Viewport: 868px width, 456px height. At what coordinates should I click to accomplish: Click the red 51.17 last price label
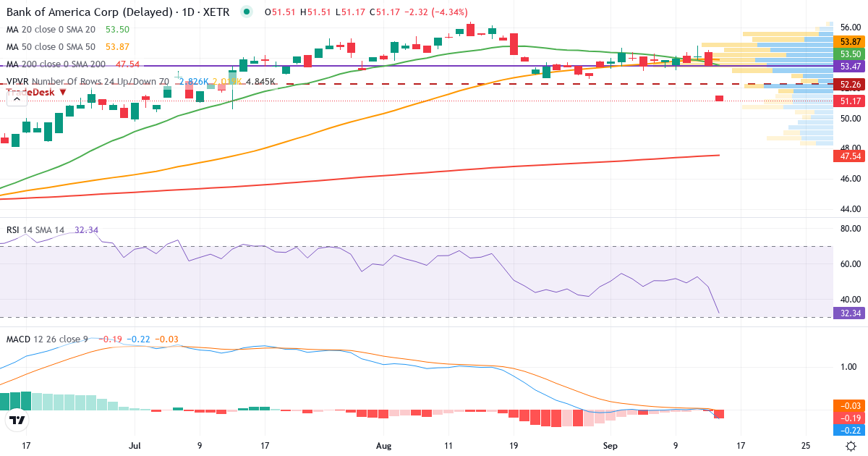850,101
